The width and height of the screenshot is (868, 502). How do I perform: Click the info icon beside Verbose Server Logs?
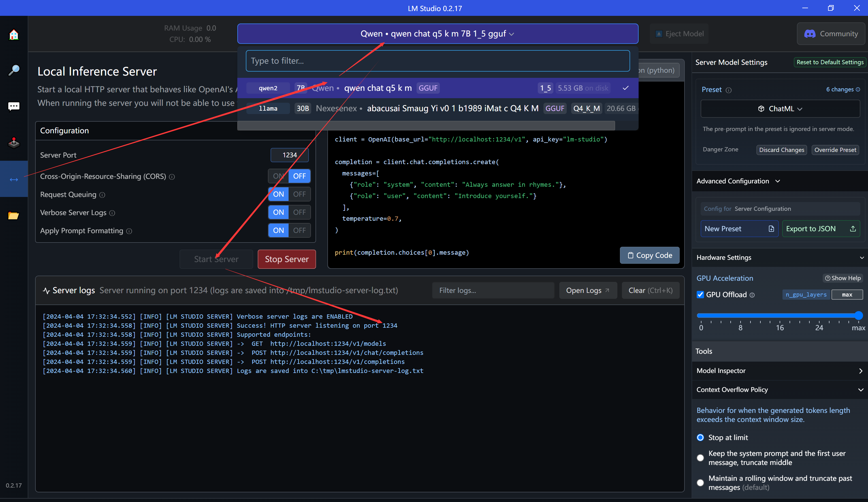(112, 213)
